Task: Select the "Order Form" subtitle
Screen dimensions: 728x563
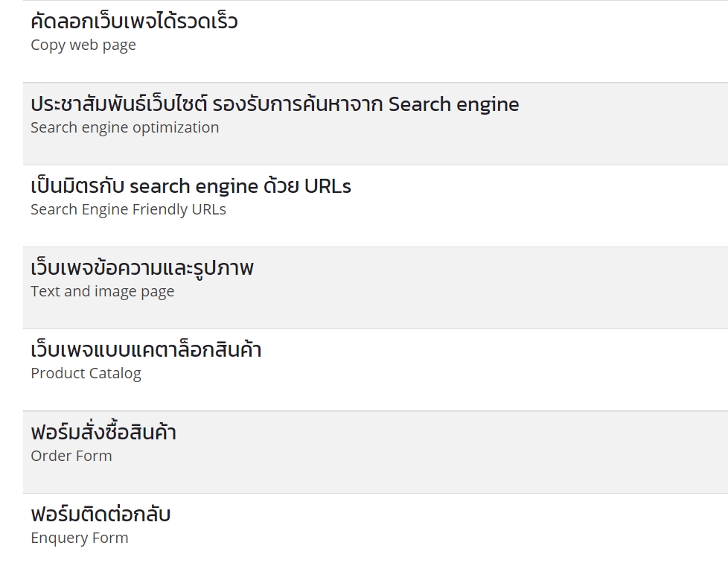Action: pyautogui.click(x=71, y=456)
